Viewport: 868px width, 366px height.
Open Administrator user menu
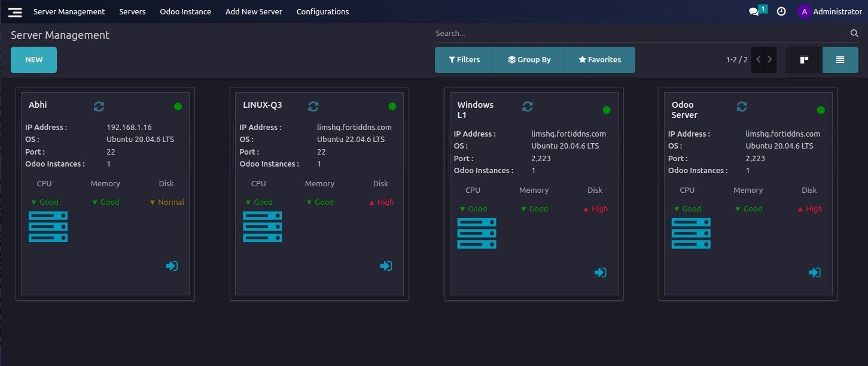830,11
